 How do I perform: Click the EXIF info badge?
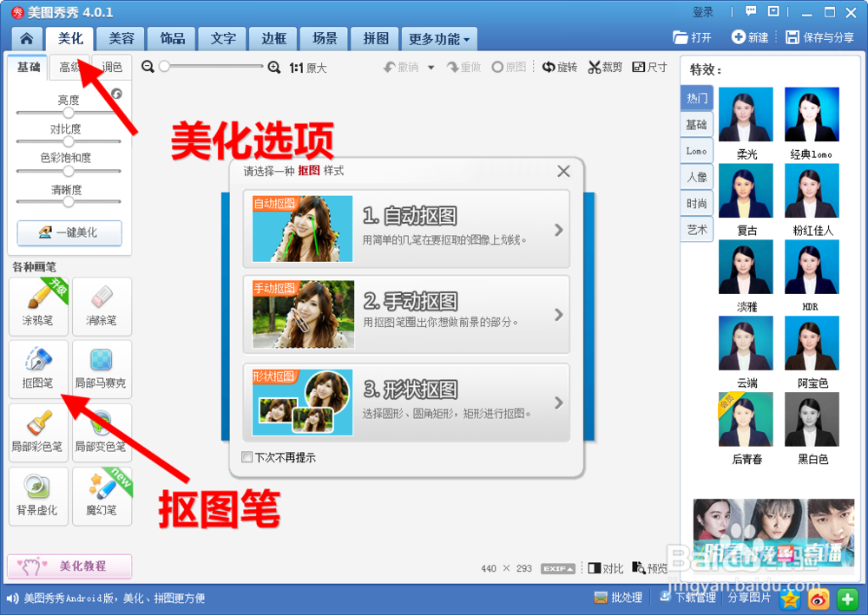tap(558, 568)
